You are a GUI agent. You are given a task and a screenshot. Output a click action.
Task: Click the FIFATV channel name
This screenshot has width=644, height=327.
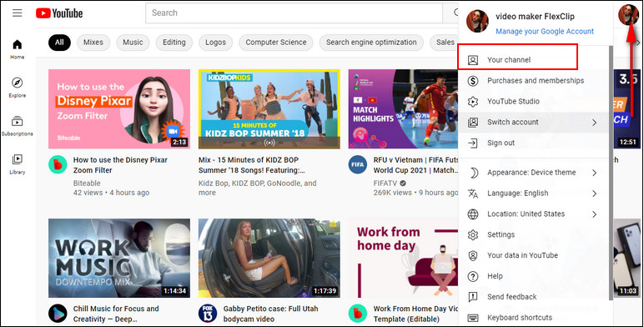pos(386,184)
